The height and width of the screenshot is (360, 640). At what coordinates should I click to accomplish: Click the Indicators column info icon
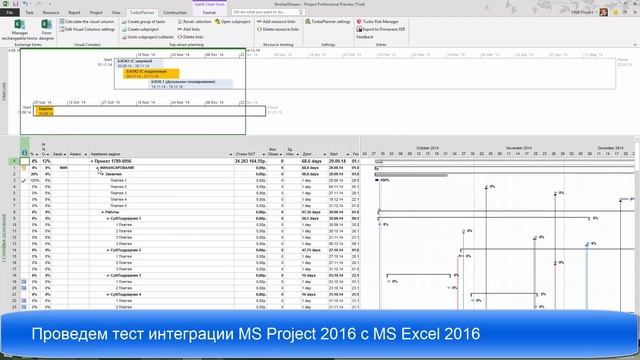pyautogui.click(x=24, y=153)
